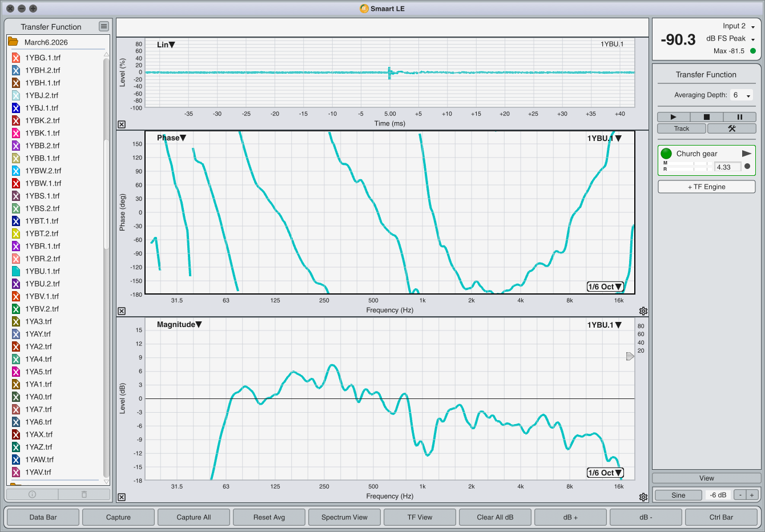Click the trash icon below the file list
The width and height of the screenshot is (765, 532).
pyautogui.click(x=84, y=494)
